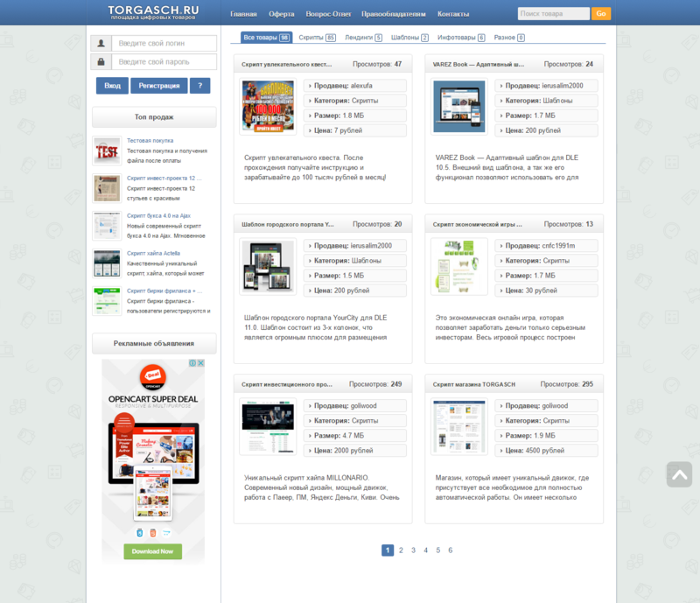The height and width of the screenshot is (603, 700).
Task: Focus the password input field
Action: click(164, 61)
